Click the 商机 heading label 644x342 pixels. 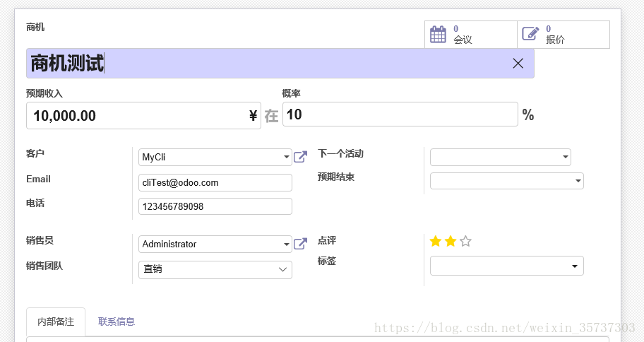(35, 27)
